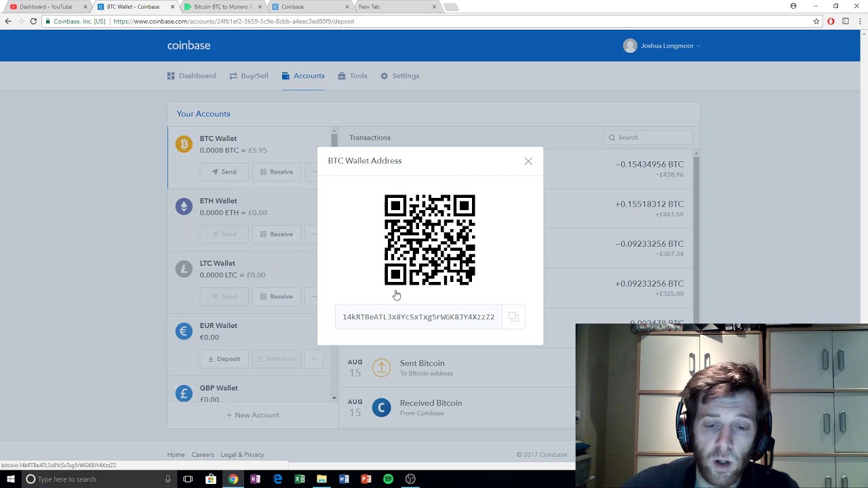This screenshot has width=868, height=488.
Task: Click Deposit under EUR Wallet
Action: coord(224,359)
